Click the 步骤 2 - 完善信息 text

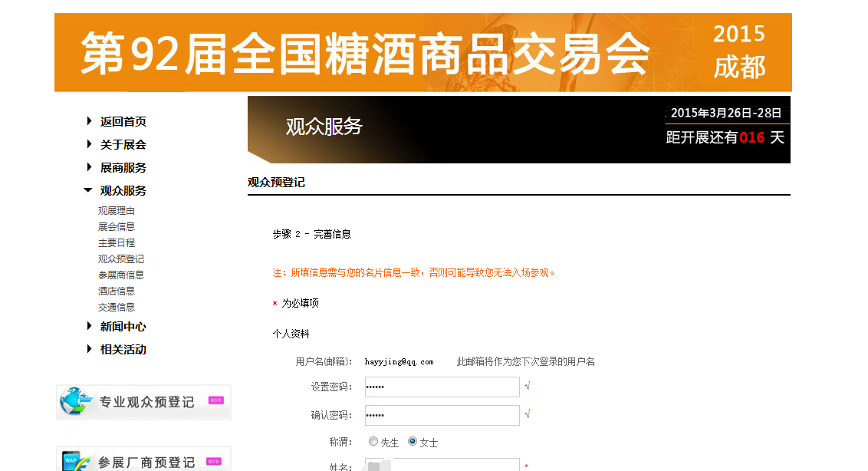click(x=311, y=234)
